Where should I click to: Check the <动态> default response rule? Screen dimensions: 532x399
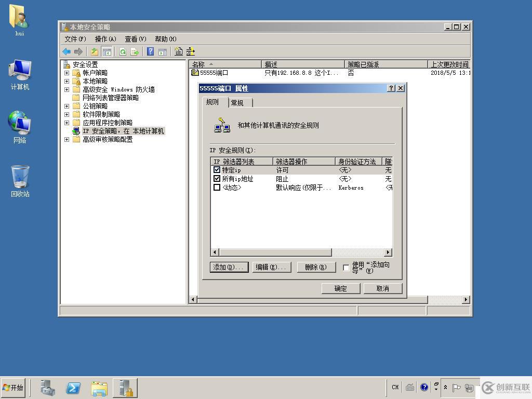click(x=217, y=187)
